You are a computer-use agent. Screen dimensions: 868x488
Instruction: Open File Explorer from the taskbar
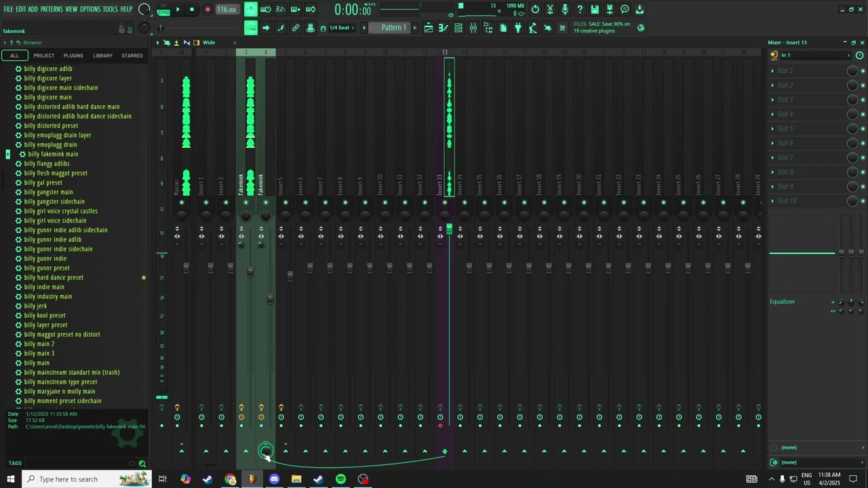296,479
